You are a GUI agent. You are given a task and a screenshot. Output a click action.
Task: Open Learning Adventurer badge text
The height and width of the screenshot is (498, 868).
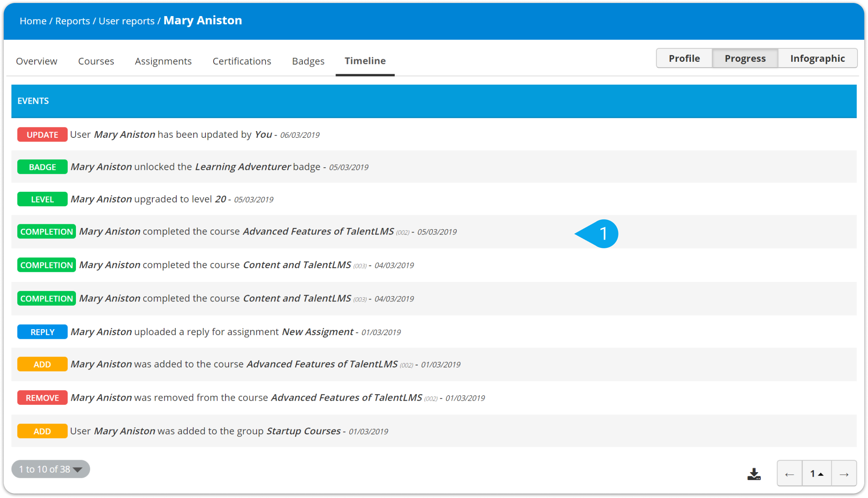(x=243, y=167)
